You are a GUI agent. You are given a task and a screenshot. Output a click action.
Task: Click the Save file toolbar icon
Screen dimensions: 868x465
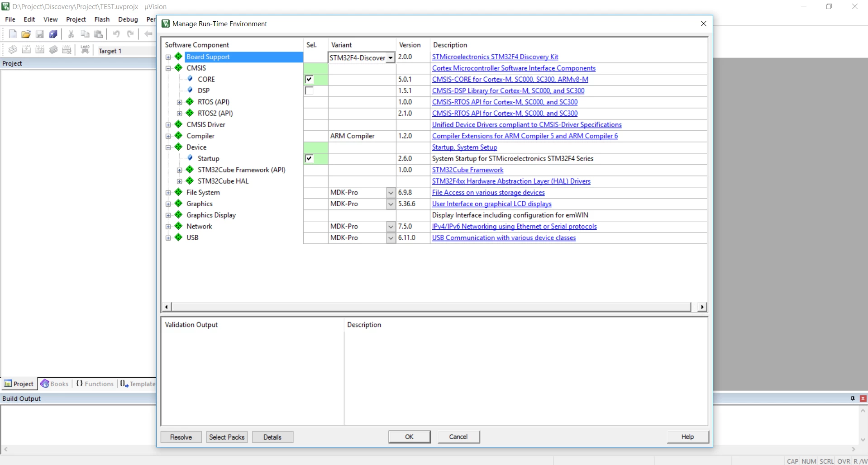pyautogui.click(x=39, y=34)
